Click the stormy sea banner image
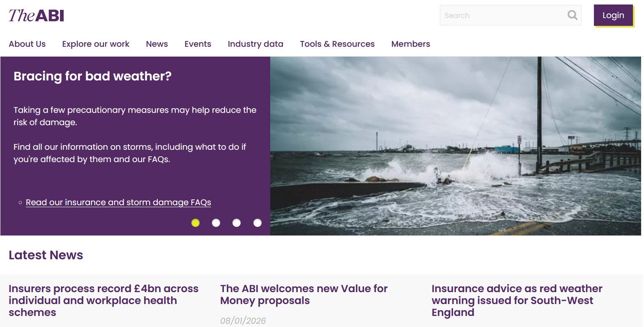Image resolution: width=644 pixels, height=327 pixels. [x=455, y=146]
